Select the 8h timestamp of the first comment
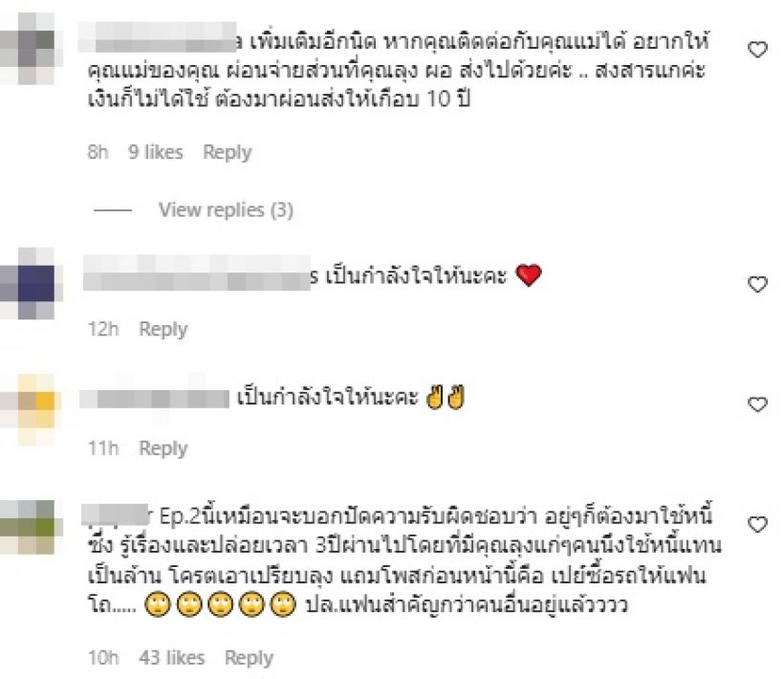 [x=98, y=152]
